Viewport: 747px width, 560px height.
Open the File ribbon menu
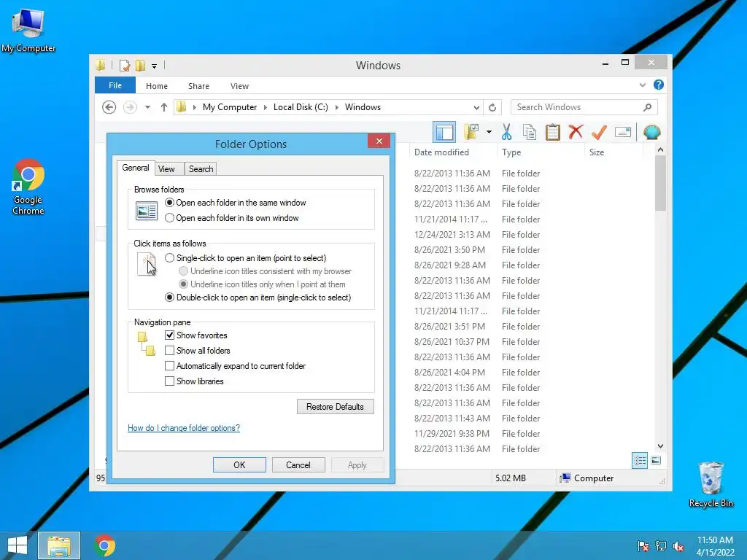[x=115, y=85]
